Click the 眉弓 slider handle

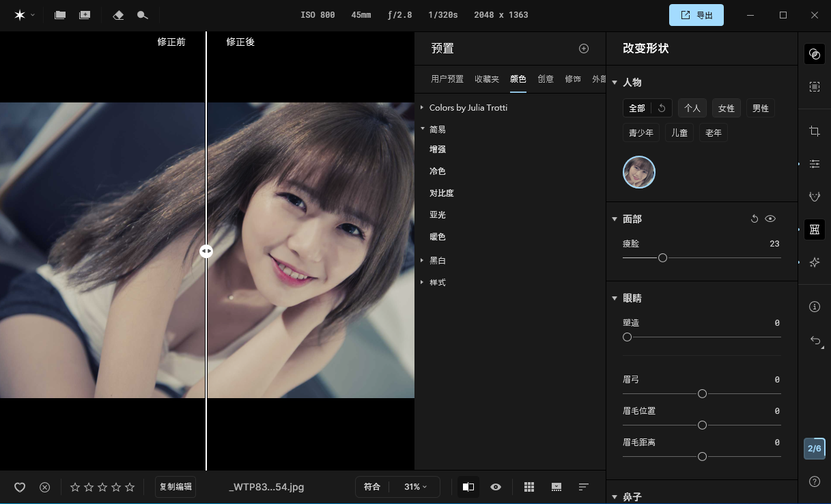click(702, 394)
